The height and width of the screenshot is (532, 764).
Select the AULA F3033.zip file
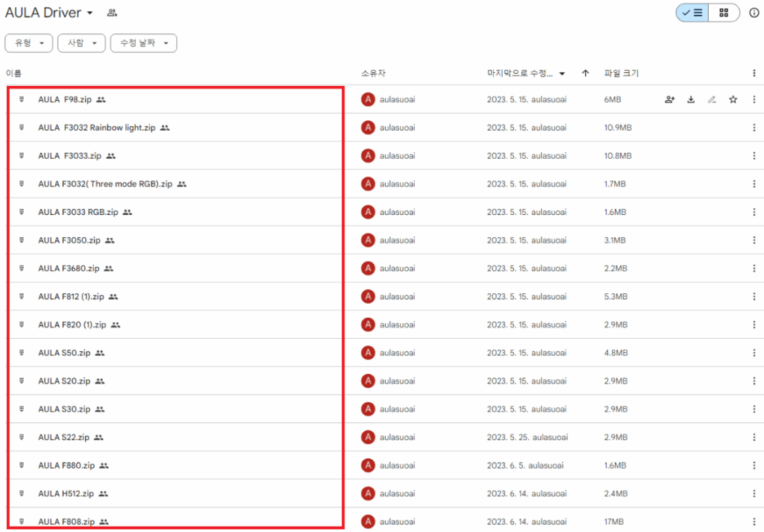pyautogui.click(x=69, y=156)
